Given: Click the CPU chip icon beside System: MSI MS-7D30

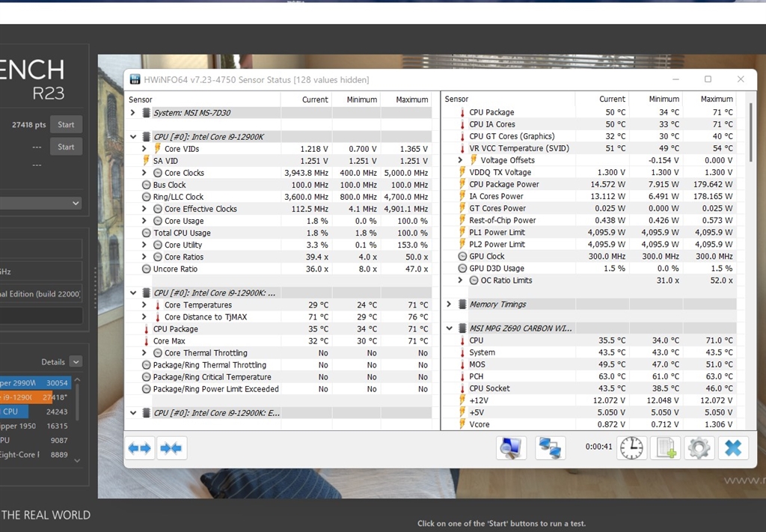Looking at the screenshot, I should coord(146,113).
